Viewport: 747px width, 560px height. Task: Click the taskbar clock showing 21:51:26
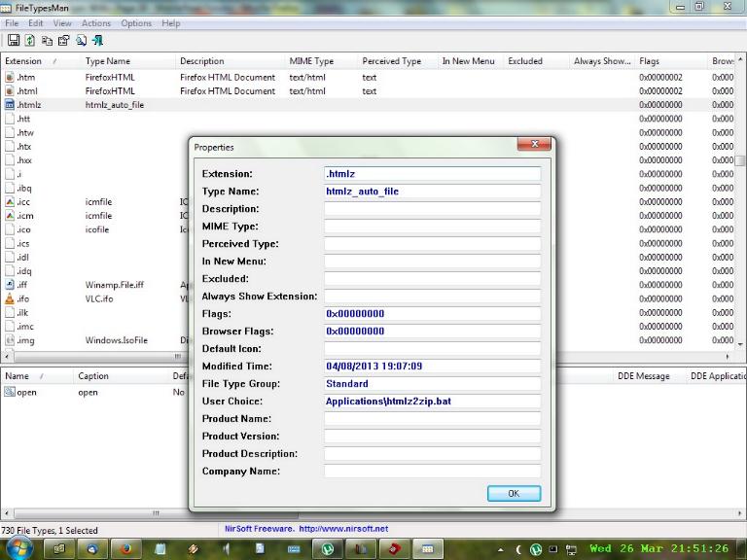(x=659, y=548)
